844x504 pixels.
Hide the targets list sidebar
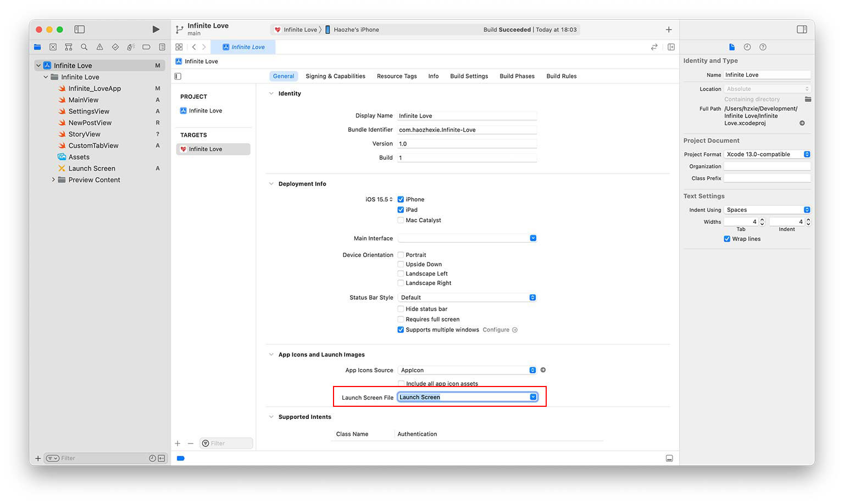(x=178, y=76)
